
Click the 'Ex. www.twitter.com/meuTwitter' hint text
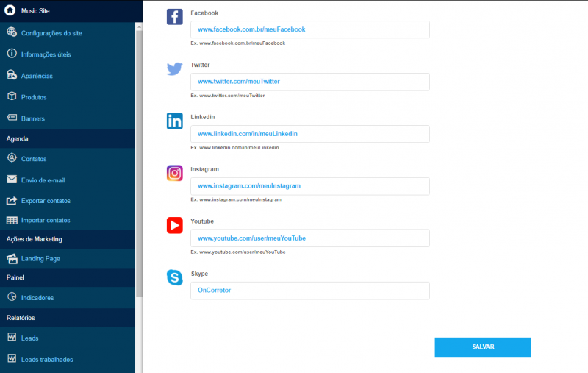pos(228,96)
